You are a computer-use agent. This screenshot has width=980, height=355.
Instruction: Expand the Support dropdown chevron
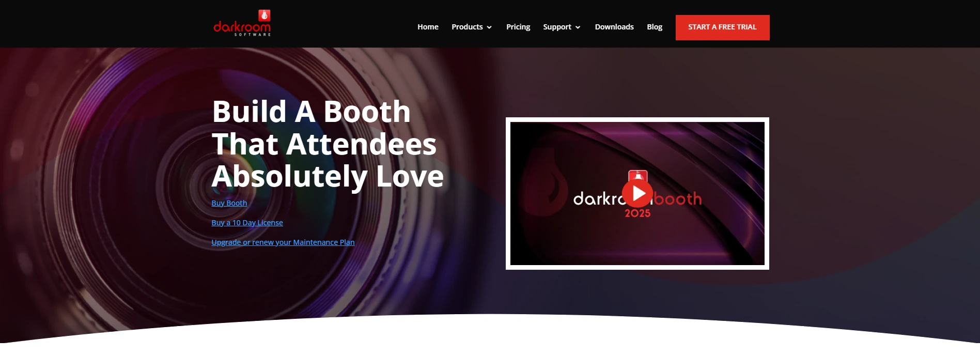578,27
